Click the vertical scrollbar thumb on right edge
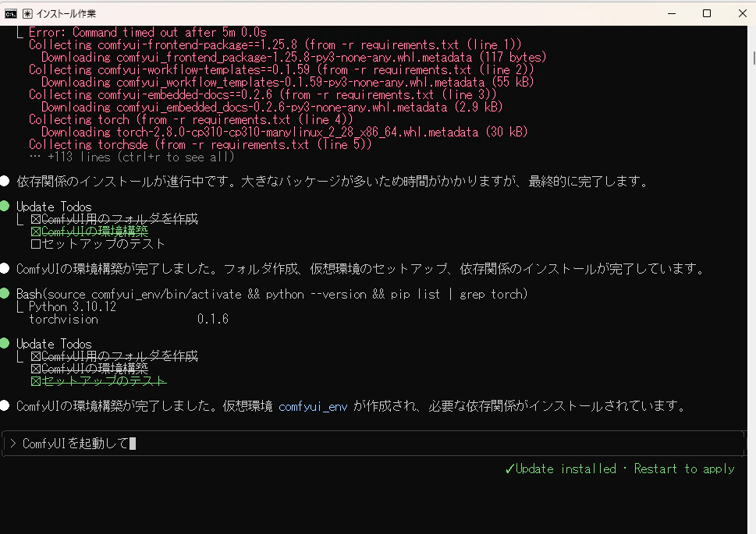 click(754, 58)
